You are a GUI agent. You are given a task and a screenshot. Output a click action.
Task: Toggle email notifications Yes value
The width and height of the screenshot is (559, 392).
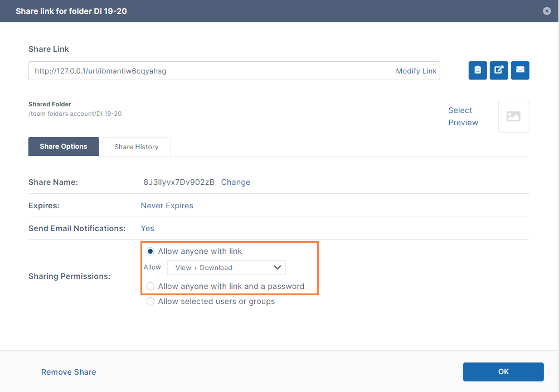(148, 228)
